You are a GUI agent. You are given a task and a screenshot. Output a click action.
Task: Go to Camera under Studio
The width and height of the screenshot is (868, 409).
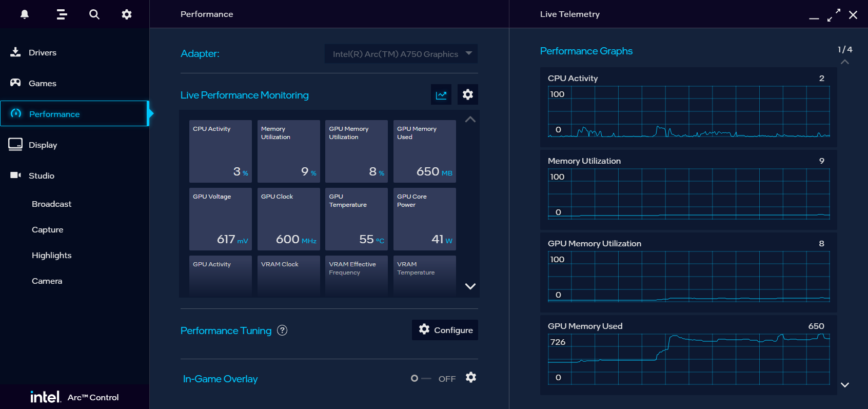[47, 281]
